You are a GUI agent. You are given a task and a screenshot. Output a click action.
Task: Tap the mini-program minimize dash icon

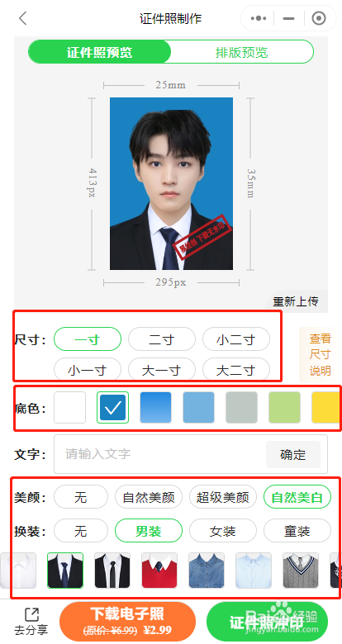(289, 18)
